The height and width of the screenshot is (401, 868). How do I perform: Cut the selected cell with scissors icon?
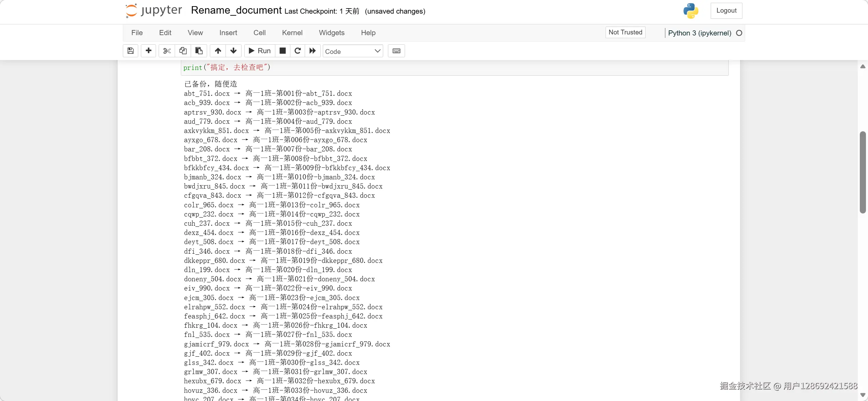click(x=167, y=50)
